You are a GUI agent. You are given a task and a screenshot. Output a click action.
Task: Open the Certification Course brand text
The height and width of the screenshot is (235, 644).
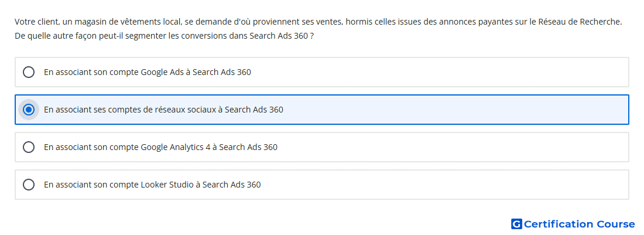pyautogui.click(x=579, y=224)
